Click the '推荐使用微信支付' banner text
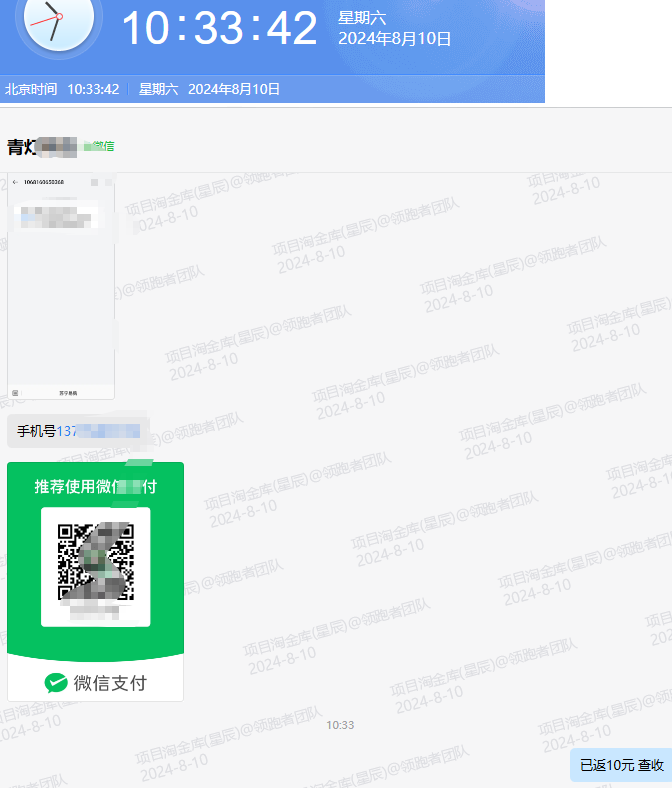672x788 pixels. click(x=95, y=486)
